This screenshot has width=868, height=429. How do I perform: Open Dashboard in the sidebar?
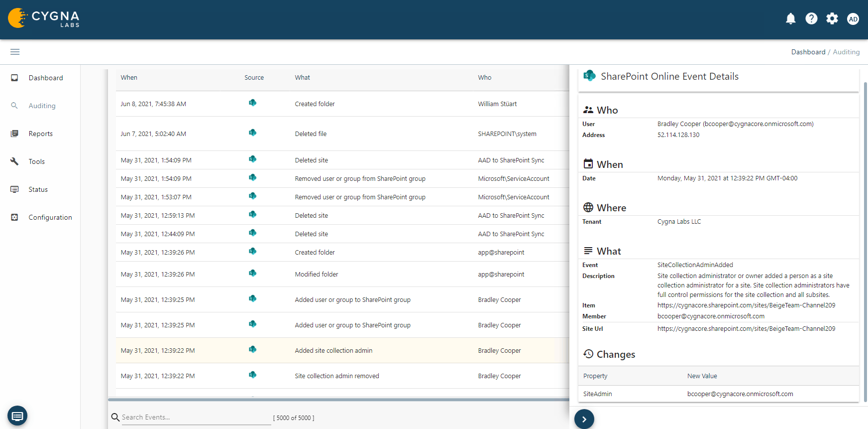click(45, 78)
